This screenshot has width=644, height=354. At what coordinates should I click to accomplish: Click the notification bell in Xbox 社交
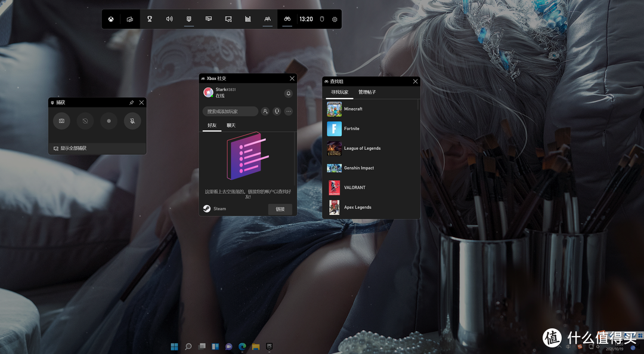(288, 94)
